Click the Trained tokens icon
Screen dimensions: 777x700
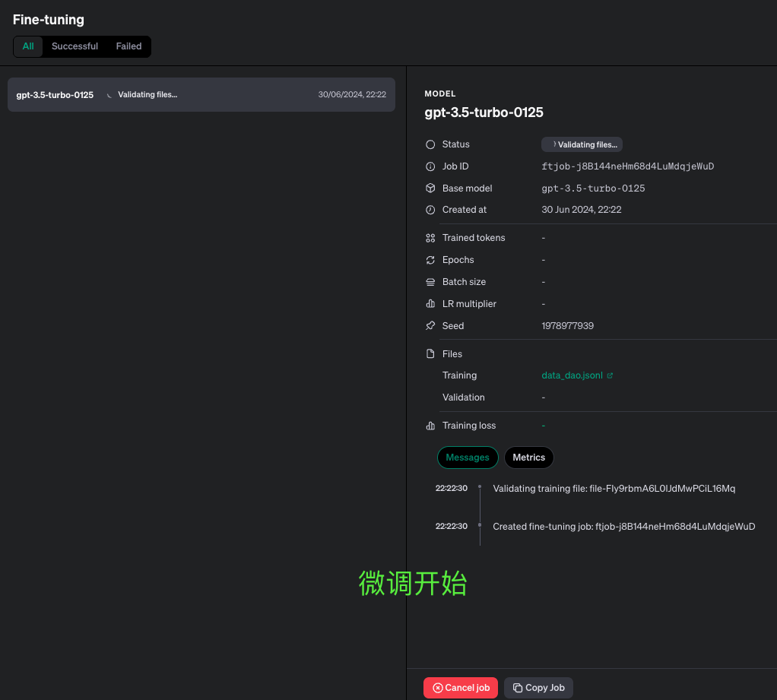(x=430, y=238)
